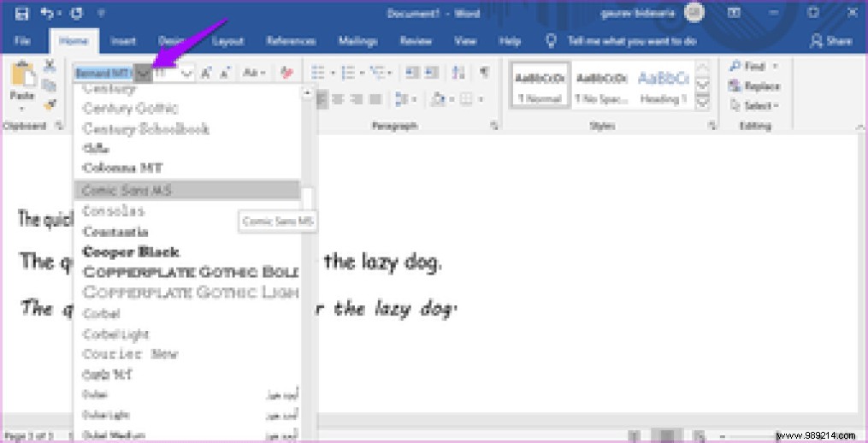Show paragraph marks with pilcrow icon
This screenshot has height=443, width=868.
(484, 73)
